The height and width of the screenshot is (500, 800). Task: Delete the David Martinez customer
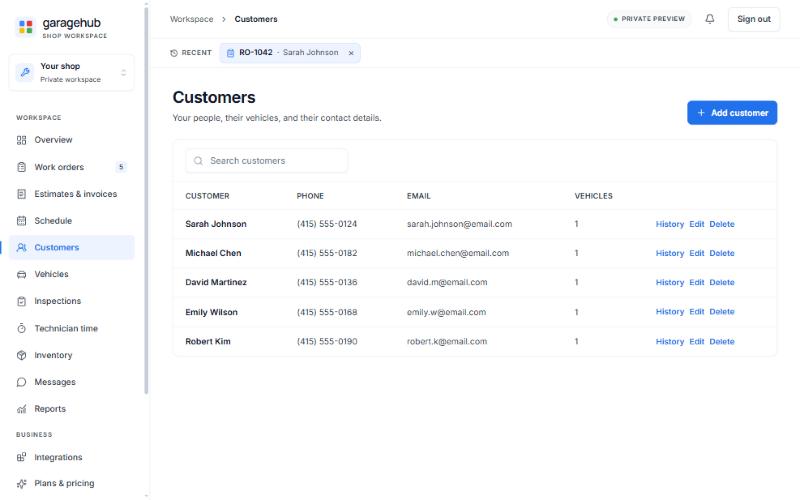click(x=722, y=282)
